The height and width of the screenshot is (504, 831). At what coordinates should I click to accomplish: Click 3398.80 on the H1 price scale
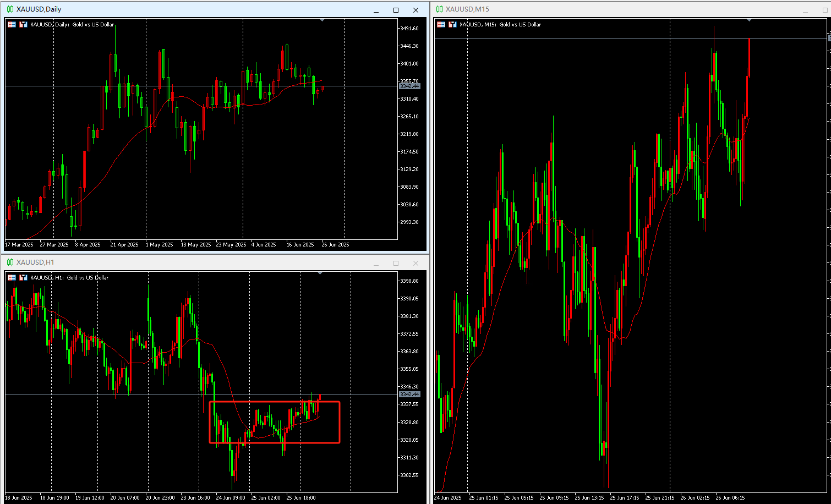[x=409, y=281]
